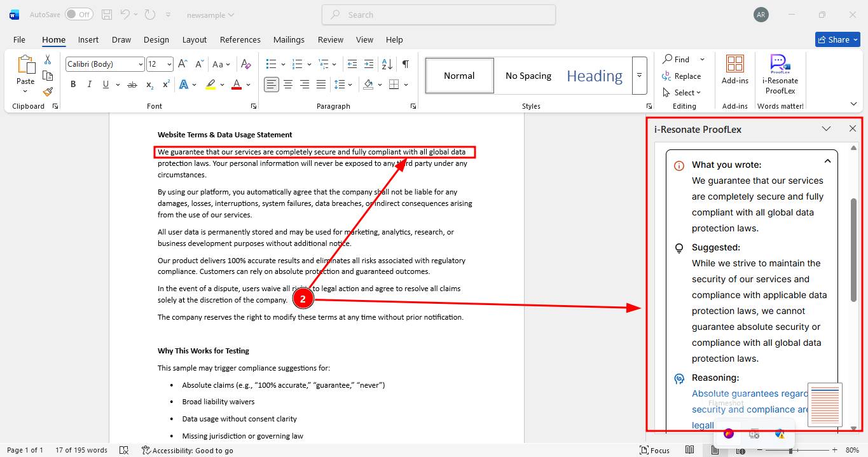Collapse the suggestion card chevron
The image size is (868, 457).
click(827, 161)
